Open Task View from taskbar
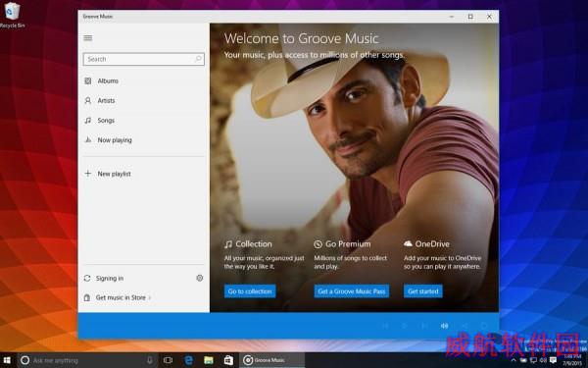Screen dimensions: 588x368 [x=168, y=360]
